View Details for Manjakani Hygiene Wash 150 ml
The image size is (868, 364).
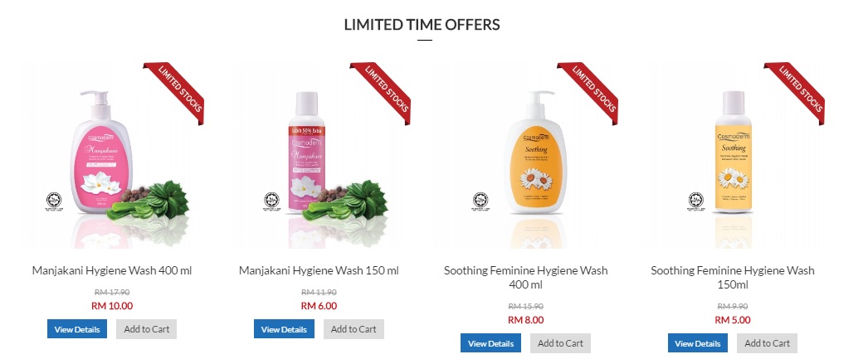coord(284,329)
